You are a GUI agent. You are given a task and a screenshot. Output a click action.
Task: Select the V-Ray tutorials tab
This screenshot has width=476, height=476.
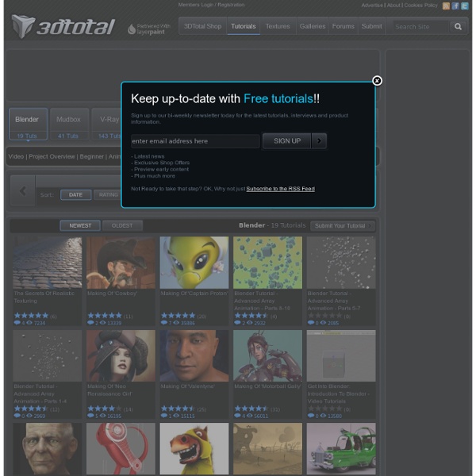[106, 125]
